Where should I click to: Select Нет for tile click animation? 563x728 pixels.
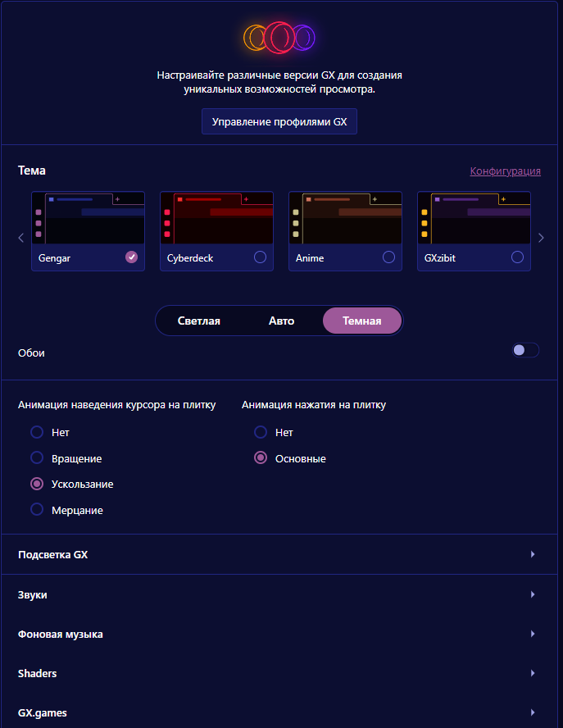pyautogui.click(x=261, y=432)
